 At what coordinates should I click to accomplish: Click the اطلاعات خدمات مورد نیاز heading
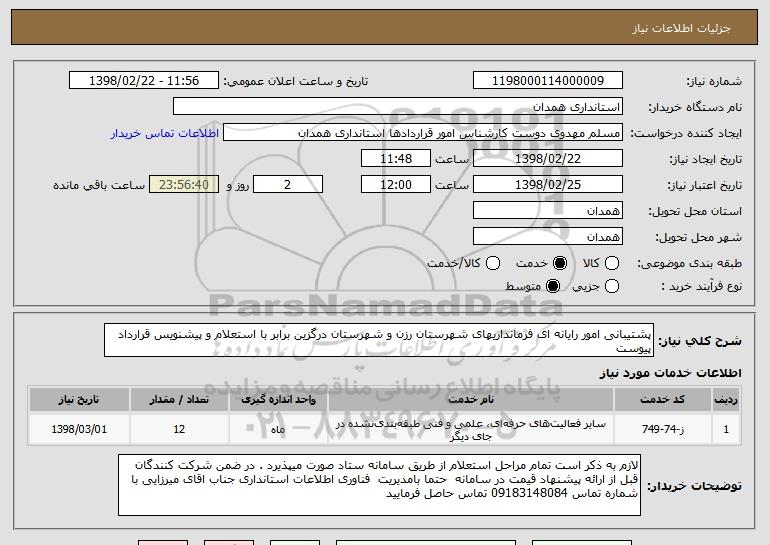tap(670, 373)
